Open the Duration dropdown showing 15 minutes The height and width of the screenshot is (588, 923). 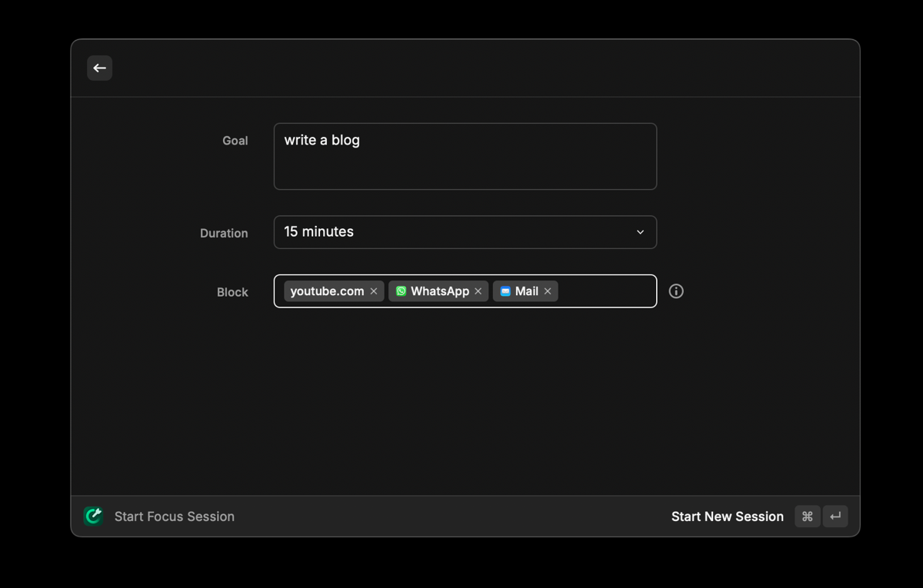[454, 232]
